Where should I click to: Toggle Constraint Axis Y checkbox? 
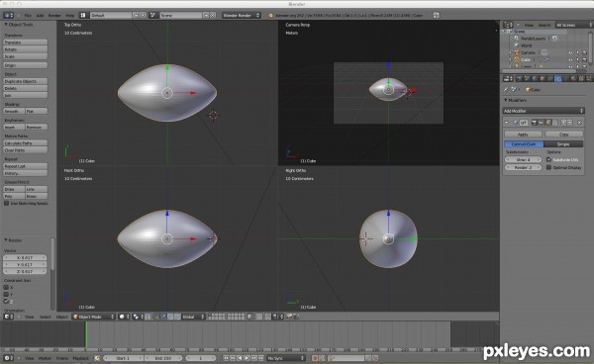(x=6, y=295)
